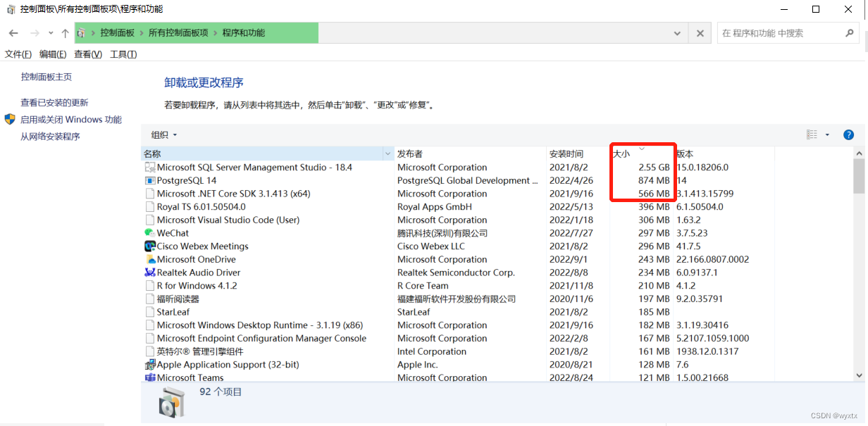
Task: Click the 2.55 GB size cell
Action: coord(654,168)
